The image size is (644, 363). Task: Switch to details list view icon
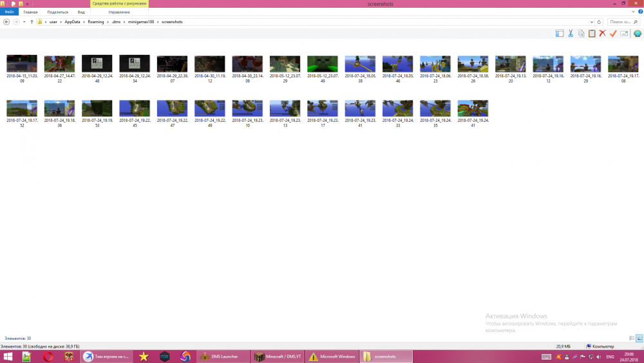[x=632, y=338]
